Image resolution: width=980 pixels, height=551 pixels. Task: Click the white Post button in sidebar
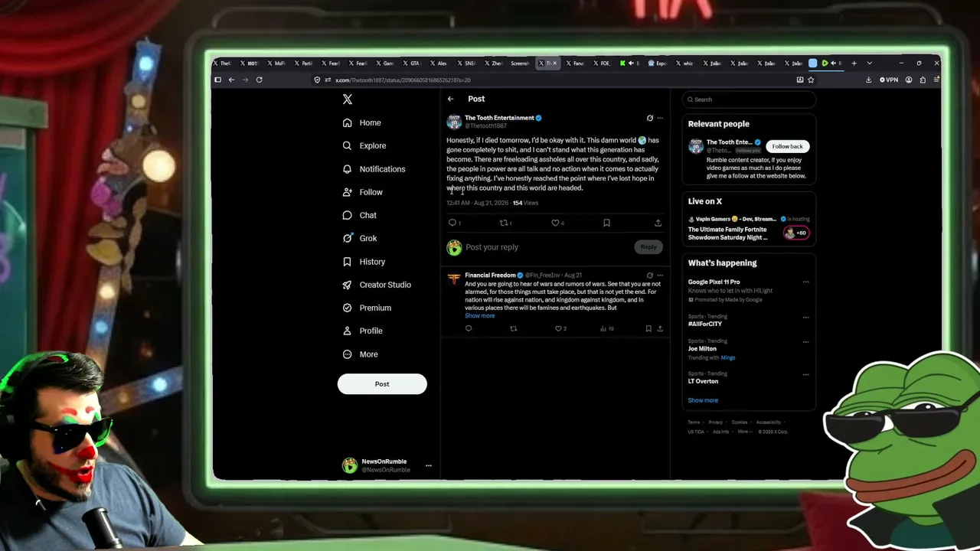382,384
